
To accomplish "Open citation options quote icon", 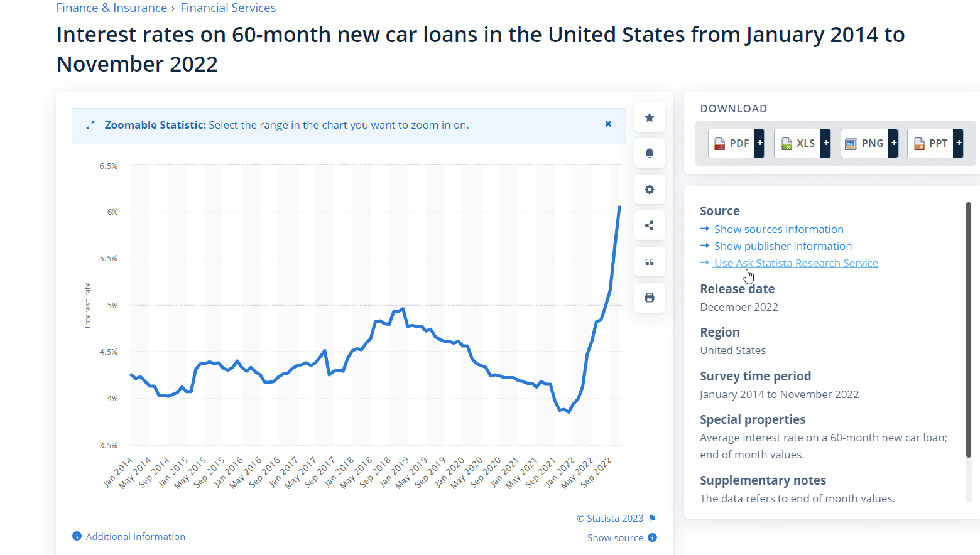I will pyautogui.click(x=650, y=262).
